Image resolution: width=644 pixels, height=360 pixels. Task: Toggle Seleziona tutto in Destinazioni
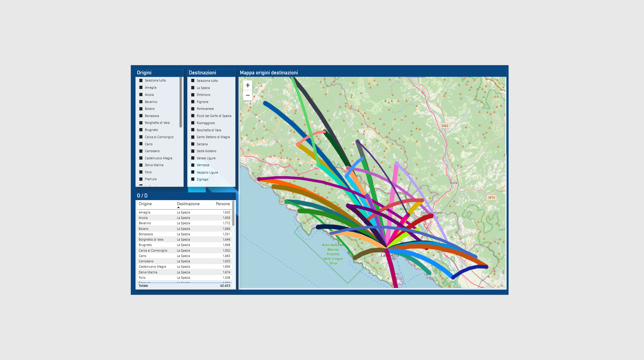click(x=193, y=81)
